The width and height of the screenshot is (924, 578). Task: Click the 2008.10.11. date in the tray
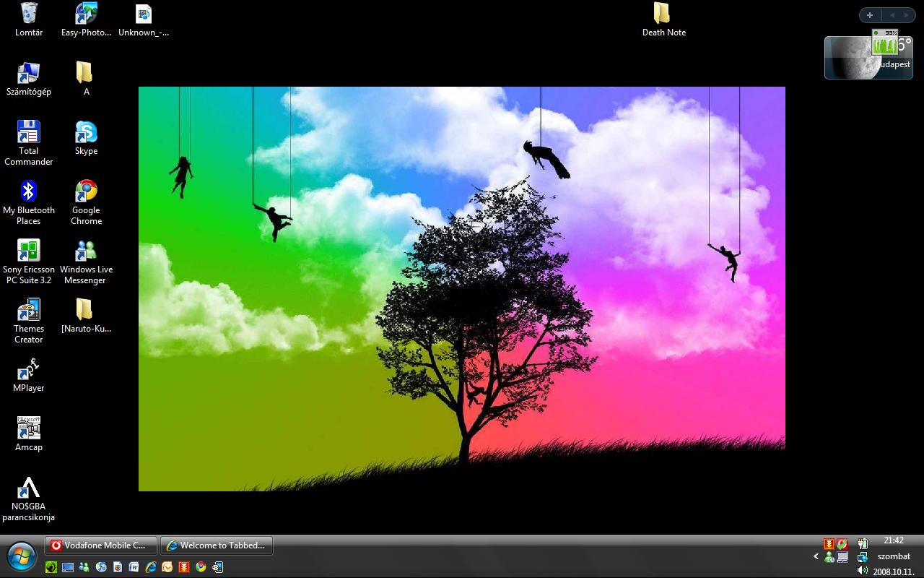click(x=894, y=571)
